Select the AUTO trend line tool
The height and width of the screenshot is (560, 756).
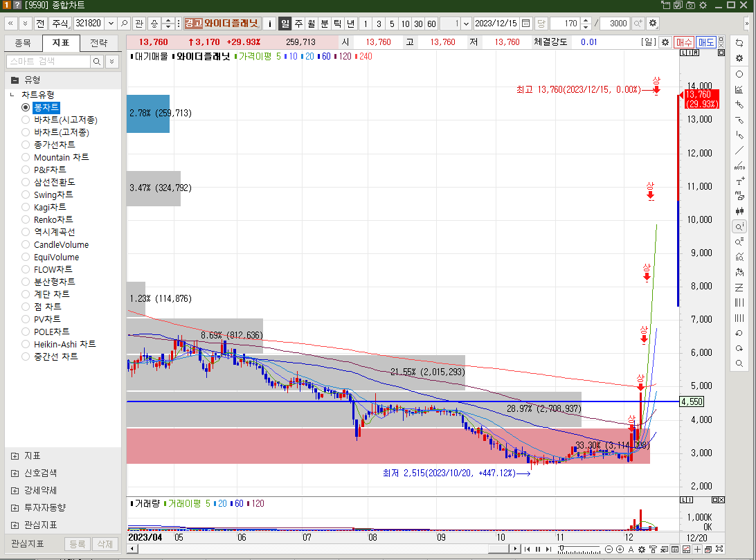click(x=739, y=165)
